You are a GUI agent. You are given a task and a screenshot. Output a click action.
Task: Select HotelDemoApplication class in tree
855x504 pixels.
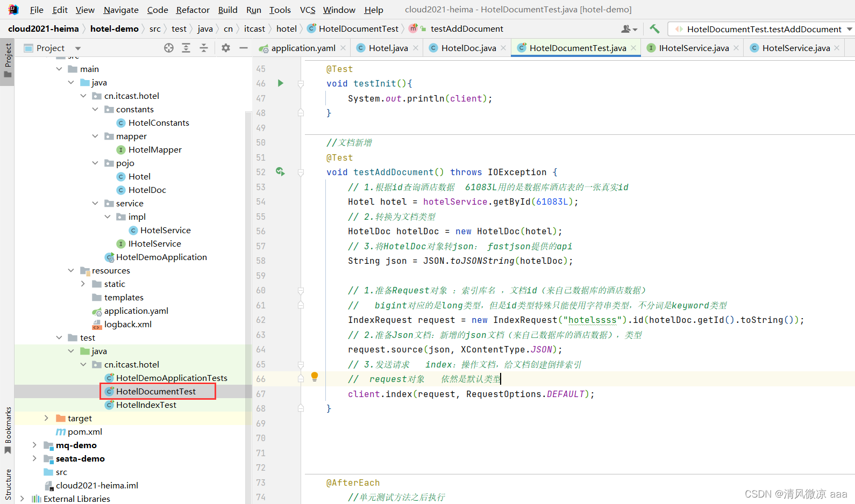pos(156,257)
